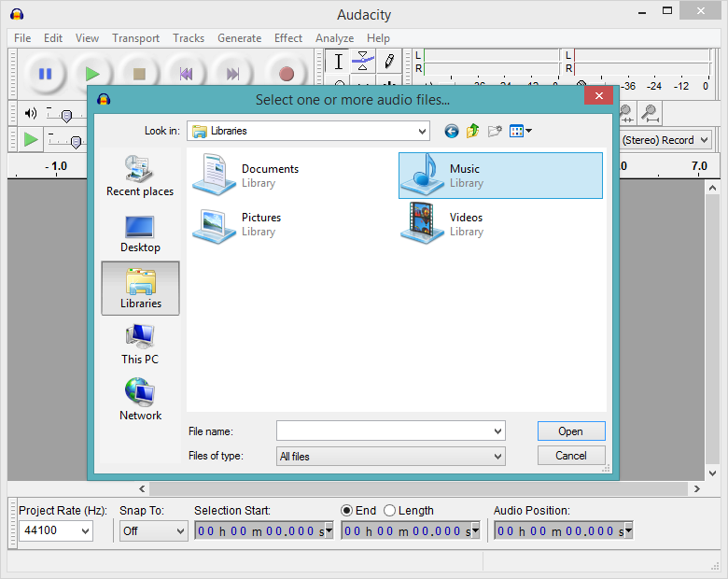
Task: Open the Generate menu
Action: tap(239, 38)
